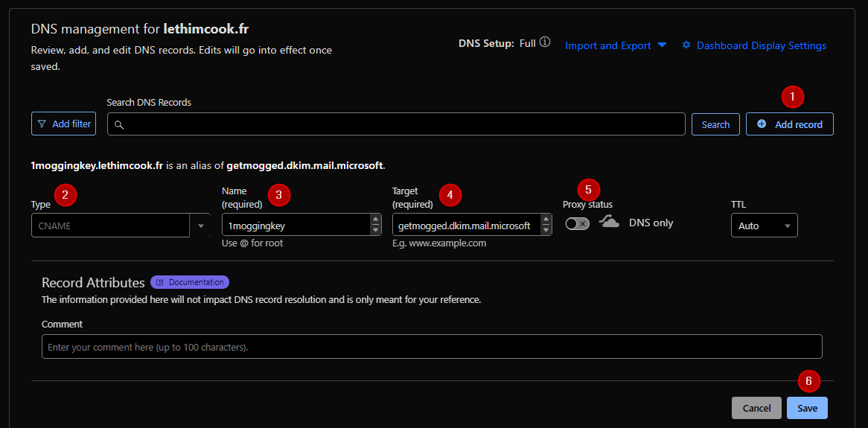Click the gray cloud DNS only icon
The width and height of the screenshot is (868, 428).
point(609,223)
